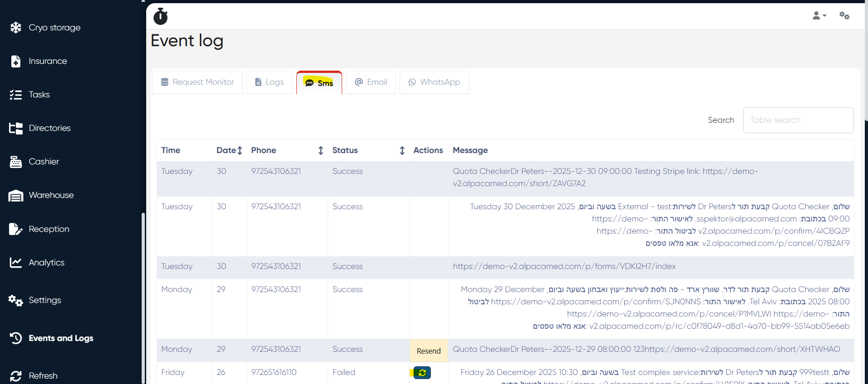Open the gears settings icon top-right
This screenshot has height=384, width=868.
[x=844, y=16]
